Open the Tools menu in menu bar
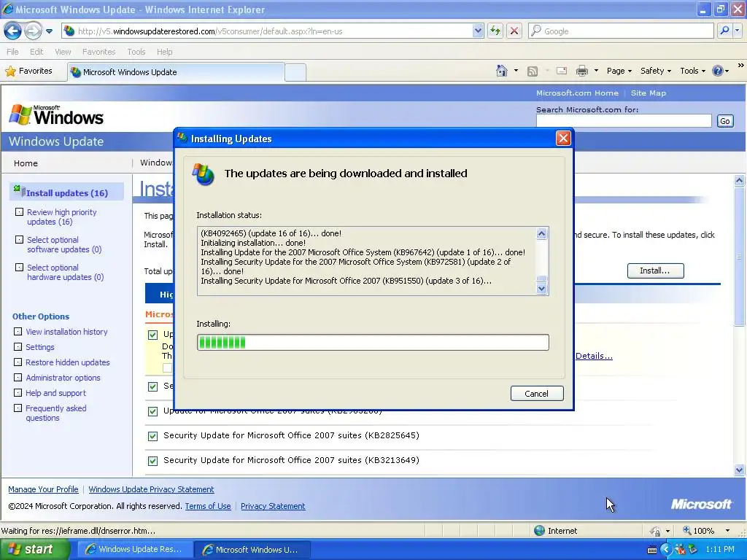Viewport: 747px width, 560px height. point(136,52)
